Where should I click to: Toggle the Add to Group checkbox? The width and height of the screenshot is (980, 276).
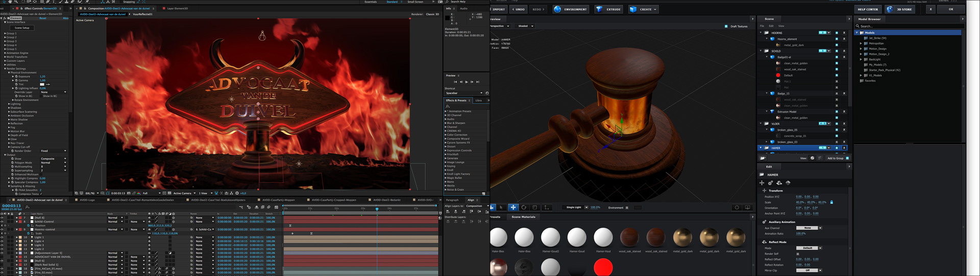(x=847, y=158)
